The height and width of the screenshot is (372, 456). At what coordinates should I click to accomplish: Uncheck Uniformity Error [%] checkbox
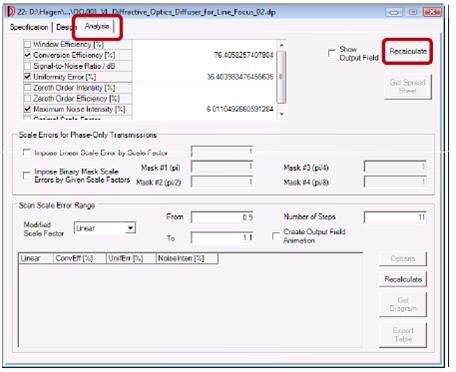(28, 77)
